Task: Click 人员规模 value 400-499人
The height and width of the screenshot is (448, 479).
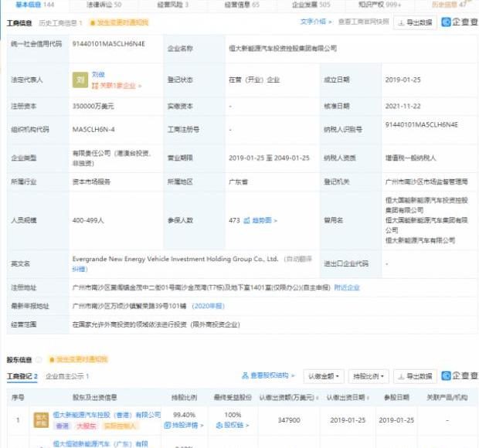Action: pos(88,220)
